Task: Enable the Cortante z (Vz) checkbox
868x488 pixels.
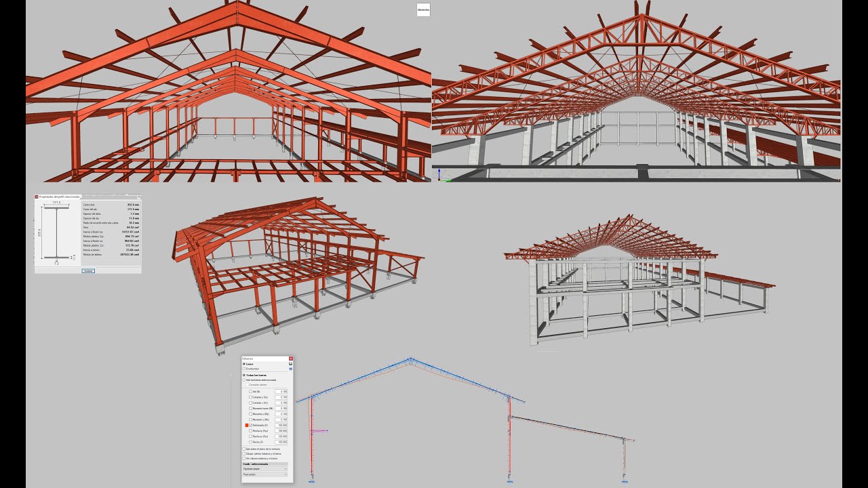Action: pyautogui.click(x=250, y=403)
